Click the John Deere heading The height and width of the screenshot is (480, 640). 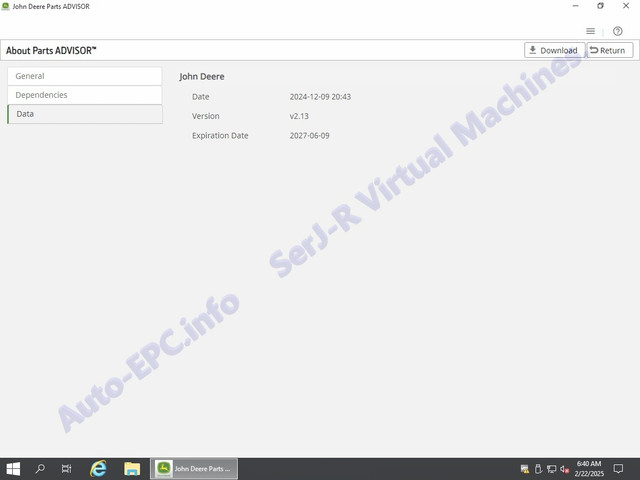(x=202, y=76)
